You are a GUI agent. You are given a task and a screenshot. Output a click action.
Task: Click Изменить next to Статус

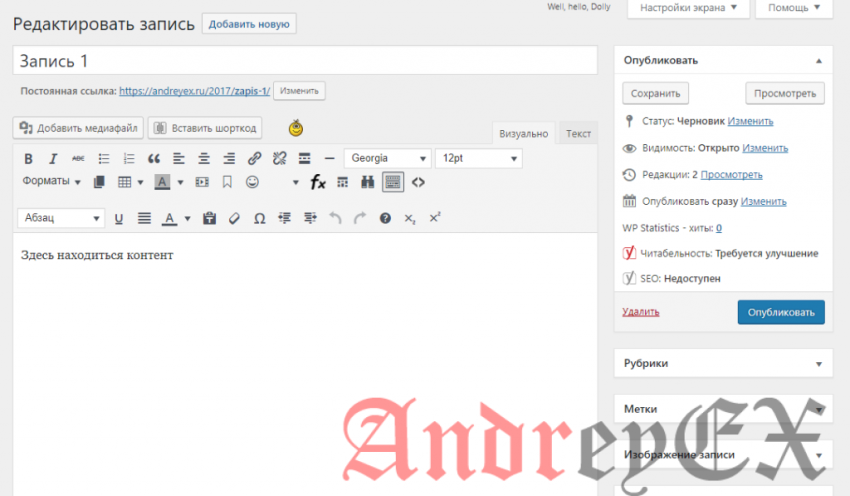[750, 121]
